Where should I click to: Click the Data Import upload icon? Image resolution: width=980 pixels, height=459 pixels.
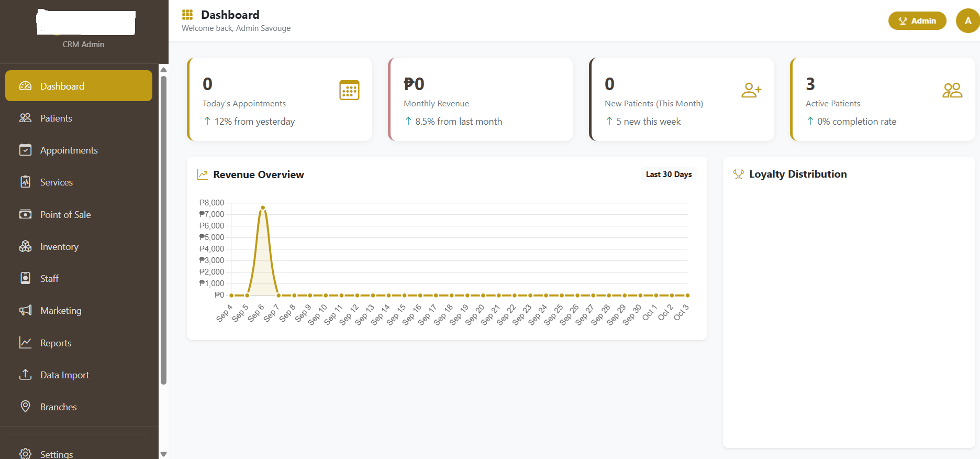pos(25,375)
